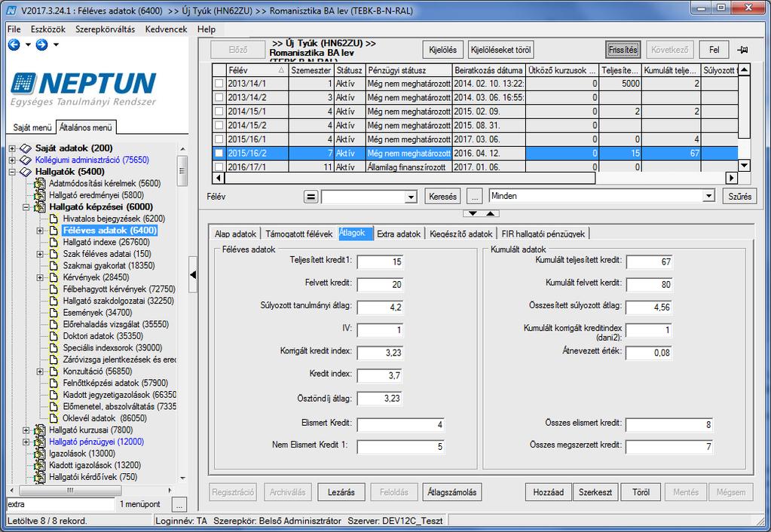This screenshot has height=532, width=771.
Task: Click the equals operator button beside Félév
Action: (311, 197)
